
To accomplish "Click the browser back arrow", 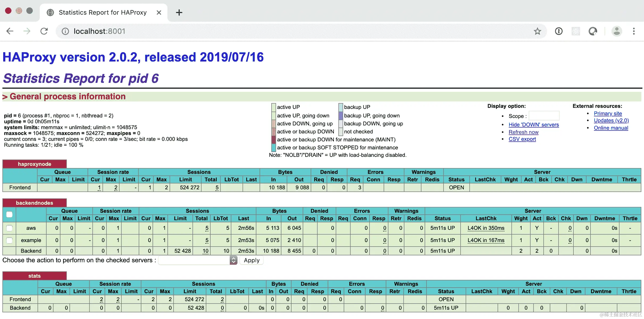I will pos(10,31).
